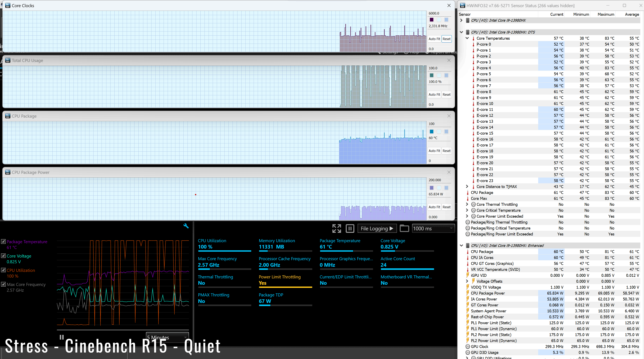
Task: Disable the Max Core Frequency checkbox
Action: [3, 284]
